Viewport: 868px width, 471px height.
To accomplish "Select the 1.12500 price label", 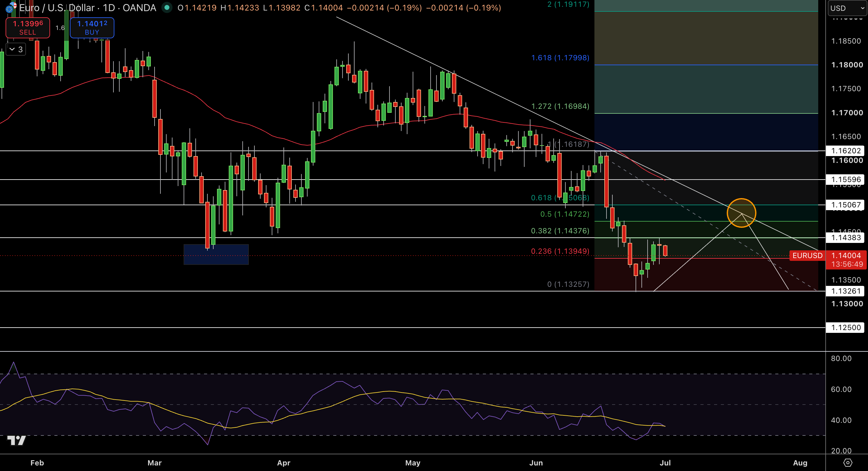I will [845, 328].
